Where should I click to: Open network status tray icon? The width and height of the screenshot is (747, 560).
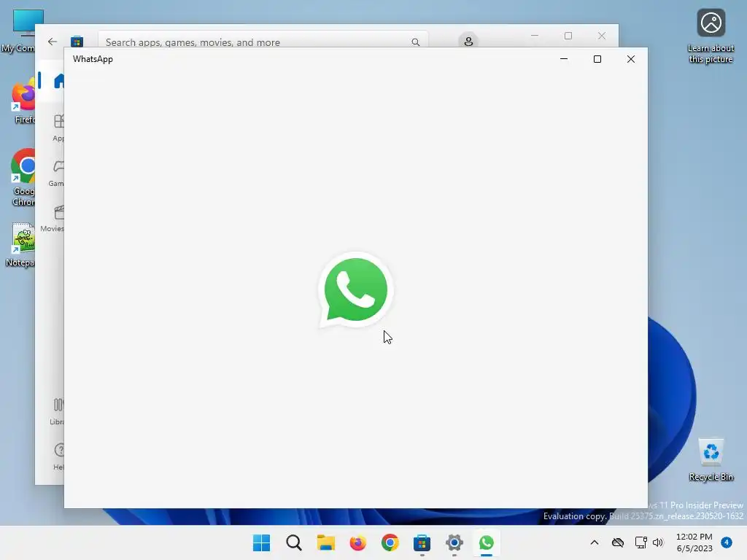640,542
